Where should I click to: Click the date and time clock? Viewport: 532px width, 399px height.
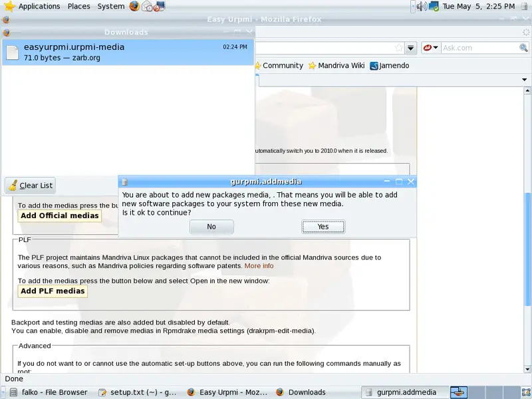[478, 6]
